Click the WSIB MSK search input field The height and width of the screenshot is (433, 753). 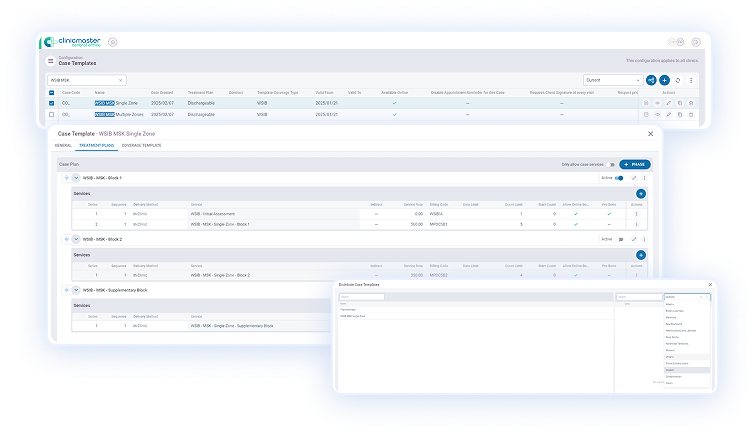point(85,80)
